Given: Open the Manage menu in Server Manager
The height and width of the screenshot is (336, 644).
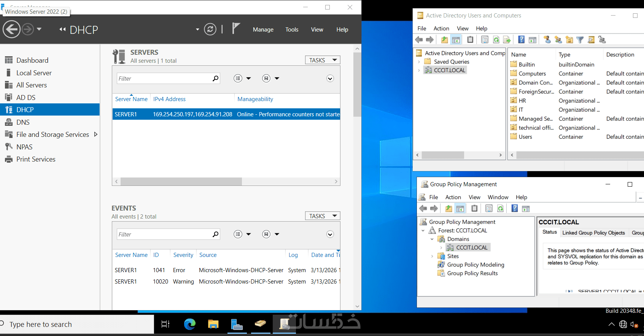Looking at the screenshot, I should pos(263,30).
